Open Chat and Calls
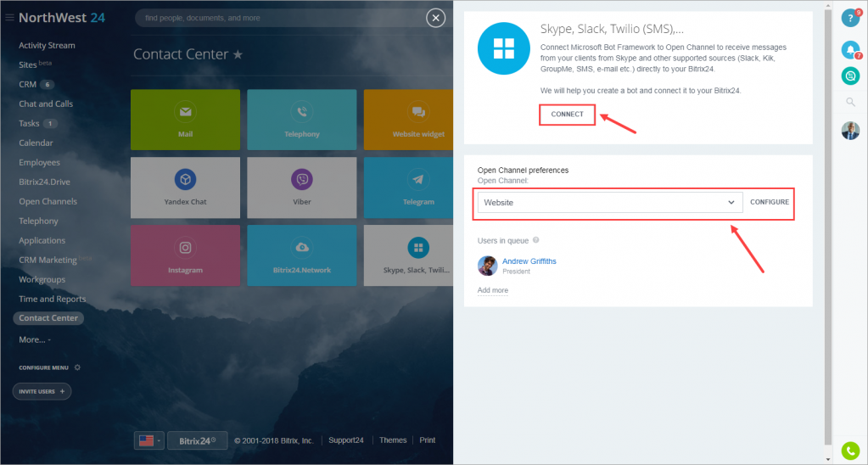 (x=46, y=104)
